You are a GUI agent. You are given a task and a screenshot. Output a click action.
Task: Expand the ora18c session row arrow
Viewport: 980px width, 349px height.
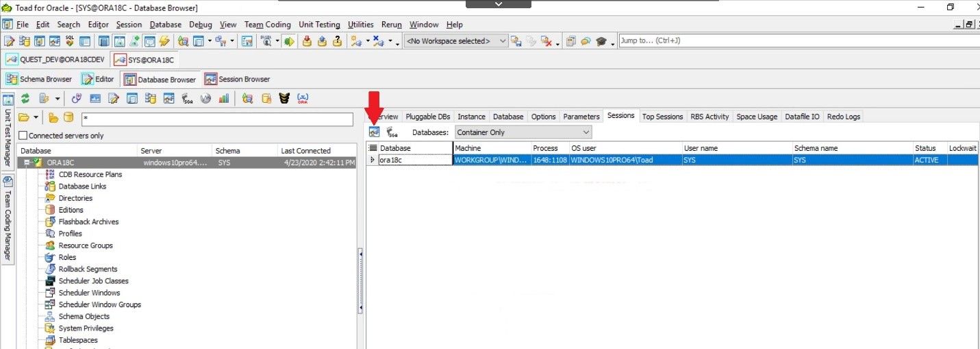(373, 160)
